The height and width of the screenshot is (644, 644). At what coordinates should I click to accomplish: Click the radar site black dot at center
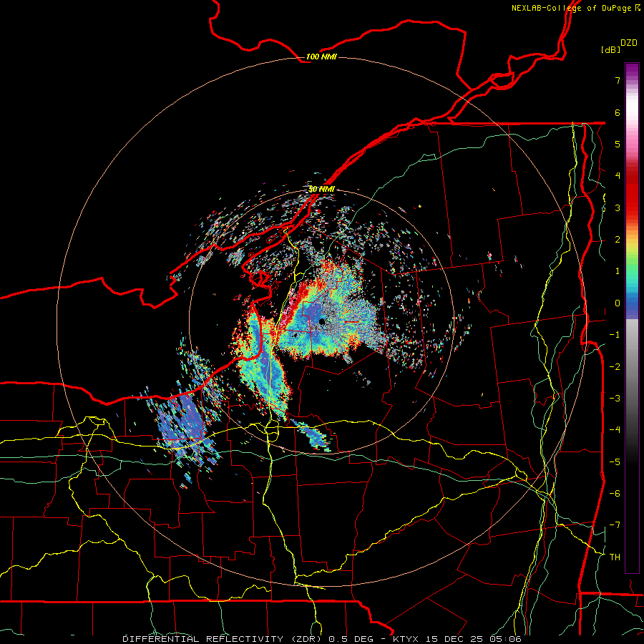tap(323, 321)
